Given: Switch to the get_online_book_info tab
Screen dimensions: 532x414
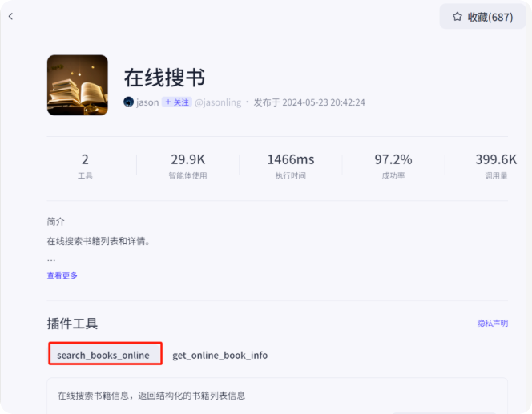Looking at the screenshot, I should 220,355.
